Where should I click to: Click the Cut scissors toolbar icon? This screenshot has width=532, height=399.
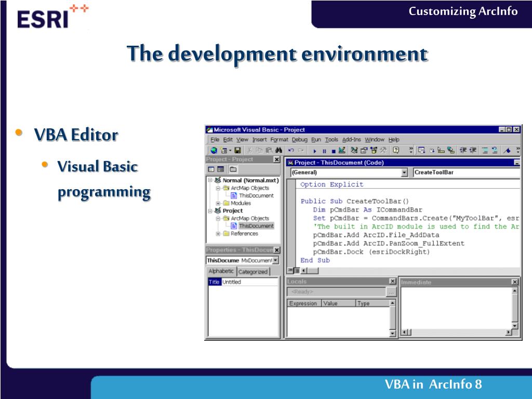pos(250,150)
